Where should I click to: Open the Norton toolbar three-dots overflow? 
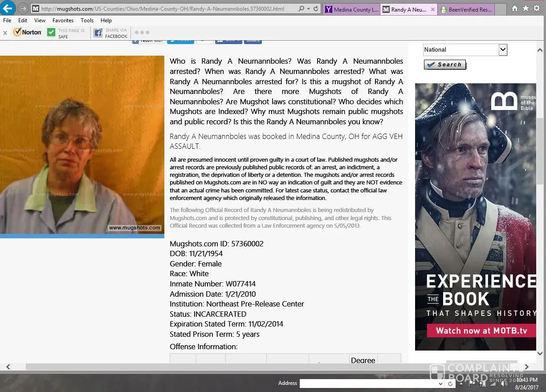[142, 33]
